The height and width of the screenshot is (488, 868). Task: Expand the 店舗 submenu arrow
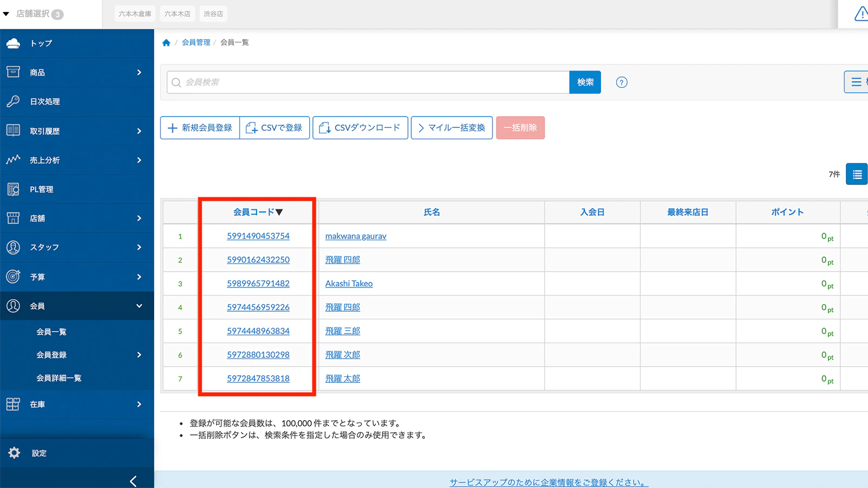pyautogui.click(x=139, y=218)
